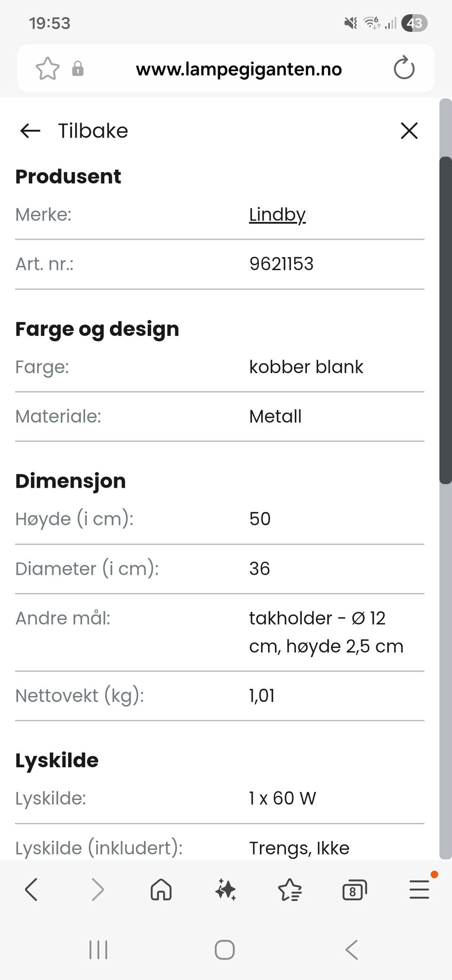Reload the page with the refresh icon
The image size is (452, 980).
(x=404, y=69)
